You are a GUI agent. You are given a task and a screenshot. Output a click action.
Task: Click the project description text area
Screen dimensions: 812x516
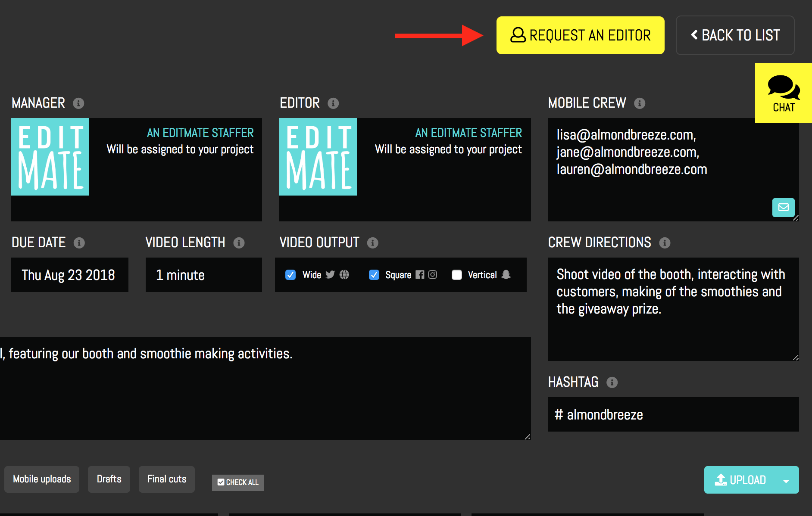[265, 389]
